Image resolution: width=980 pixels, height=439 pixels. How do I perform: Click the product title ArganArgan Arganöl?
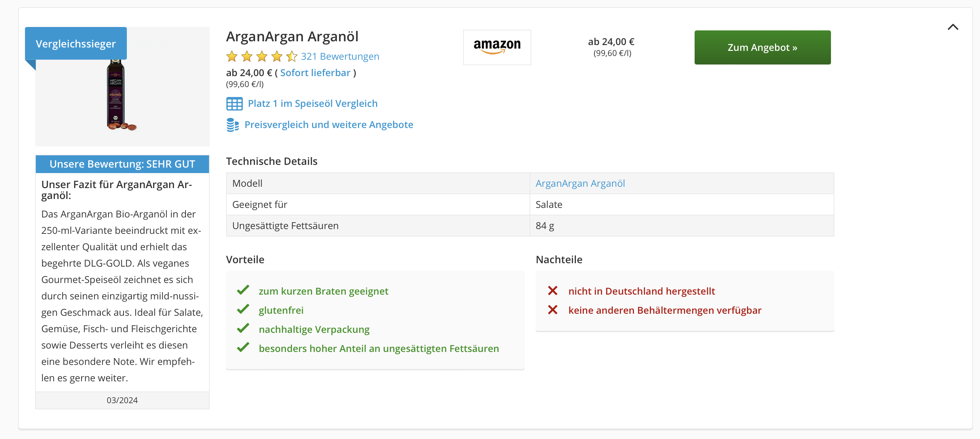pos(292,36)
